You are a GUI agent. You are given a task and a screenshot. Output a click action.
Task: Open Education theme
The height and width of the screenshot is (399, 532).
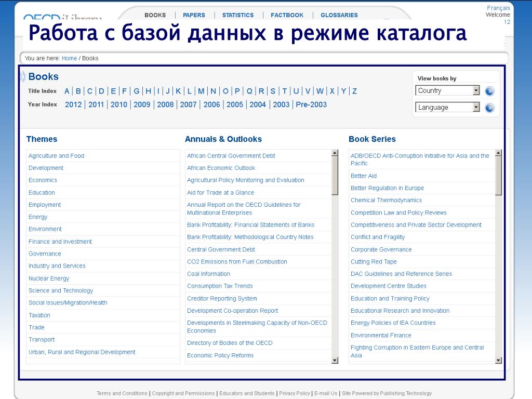pyautogui.click(x=42, y=192)
